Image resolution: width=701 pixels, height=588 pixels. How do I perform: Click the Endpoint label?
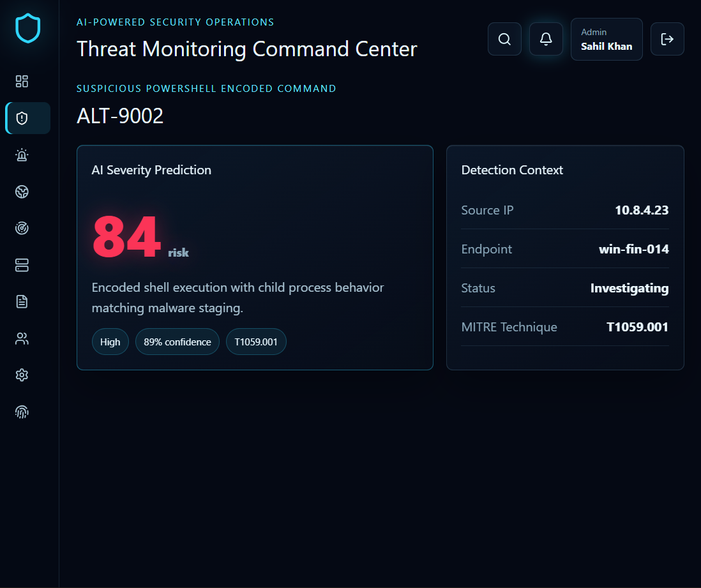[486, 249]
